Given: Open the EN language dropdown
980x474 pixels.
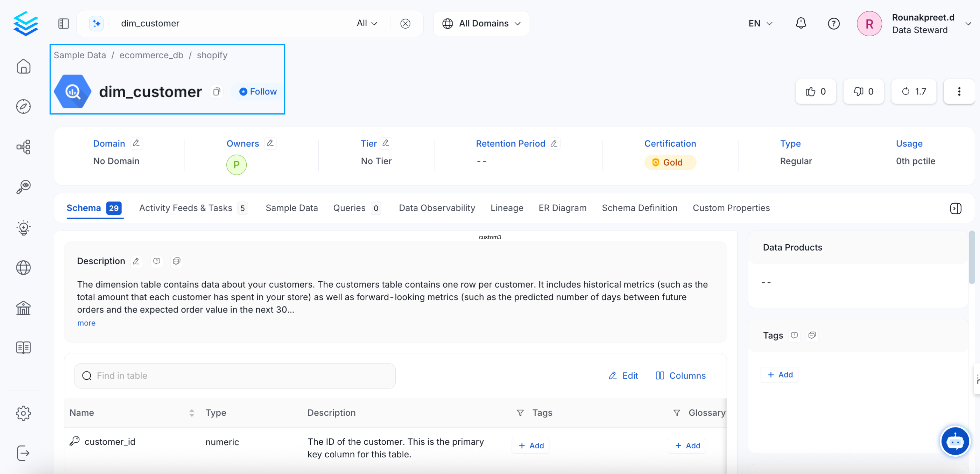Looking at the screenshot, I should 759,23.
